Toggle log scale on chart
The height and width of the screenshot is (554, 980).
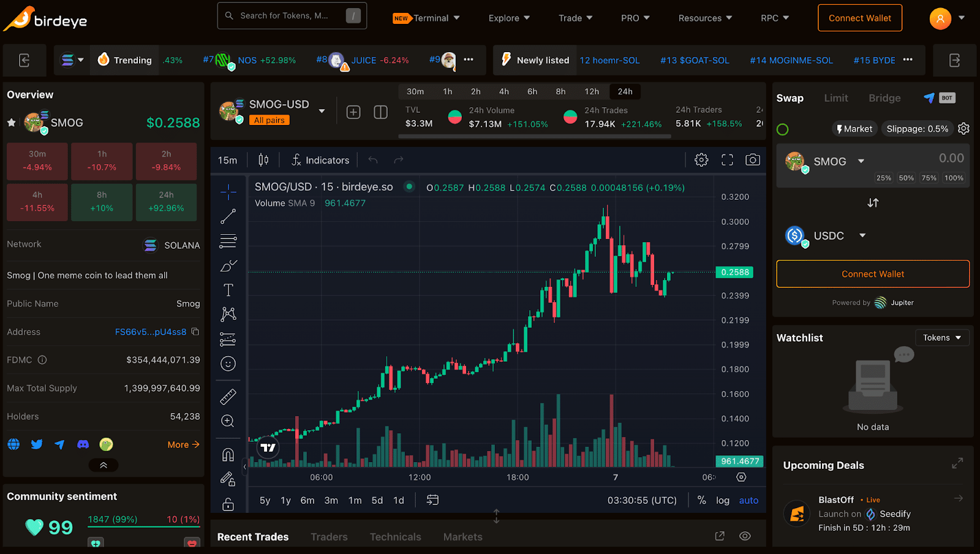pyautogui.click(x=723, y=500)
